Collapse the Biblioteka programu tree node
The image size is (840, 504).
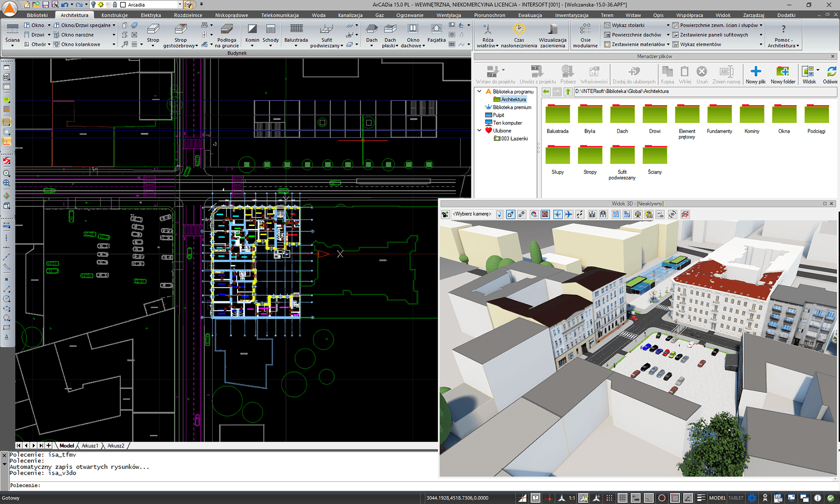tap(479, 91)
